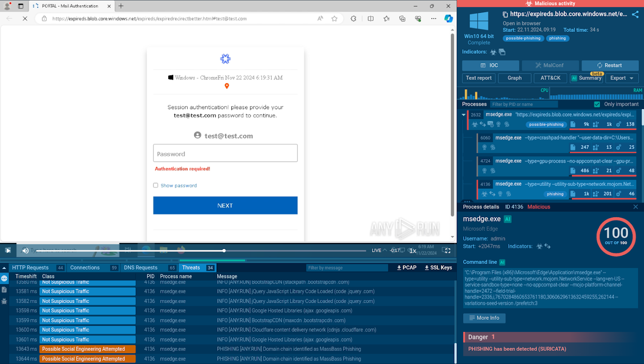The height and width of the screenshot is (364, 644).
Task: Toggle fullscreen on the video player
Action: [447, 250]
